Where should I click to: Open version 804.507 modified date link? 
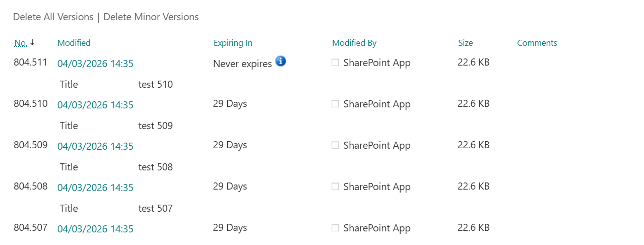[x=95, y=229]
